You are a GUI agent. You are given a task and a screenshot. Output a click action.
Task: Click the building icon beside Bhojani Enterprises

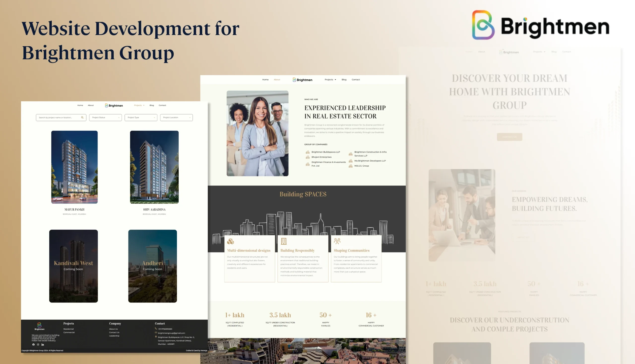[x=308, y=157]
